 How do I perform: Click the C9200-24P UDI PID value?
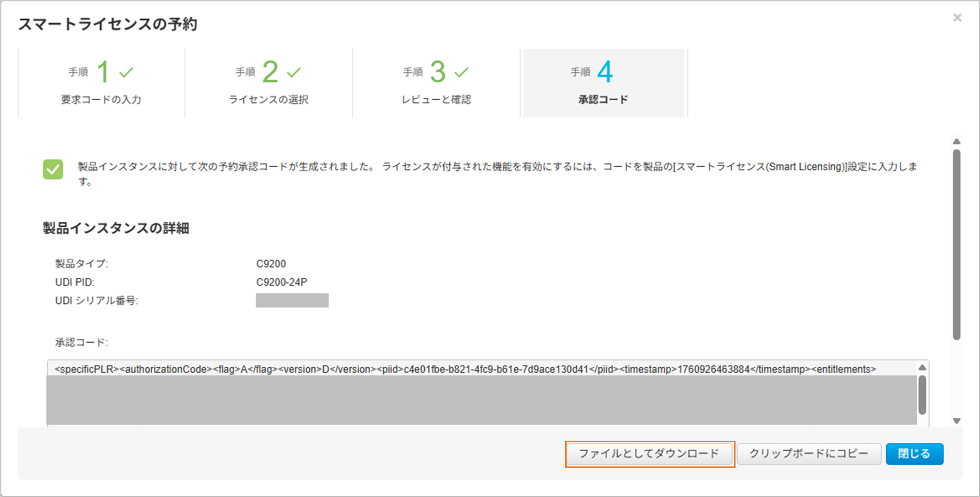[281, 282]
